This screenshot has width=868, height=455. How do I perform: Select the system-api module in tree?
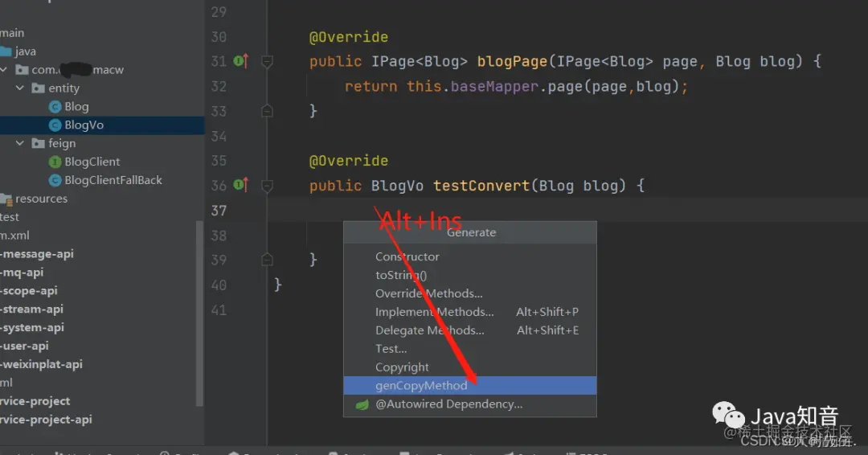tap(32, 327)
